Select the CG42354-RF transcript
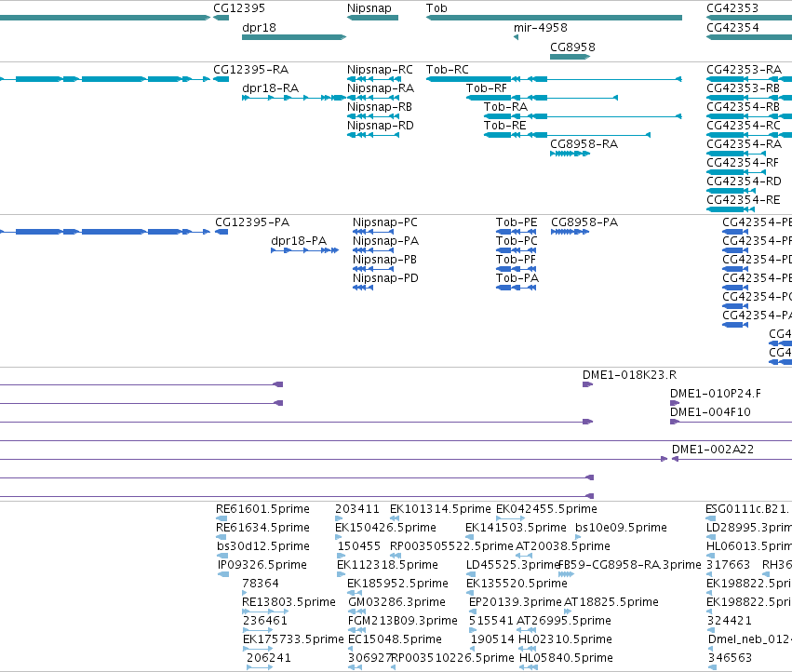The width and height of the screenshot is (792, 672). (x=736, y=172)
